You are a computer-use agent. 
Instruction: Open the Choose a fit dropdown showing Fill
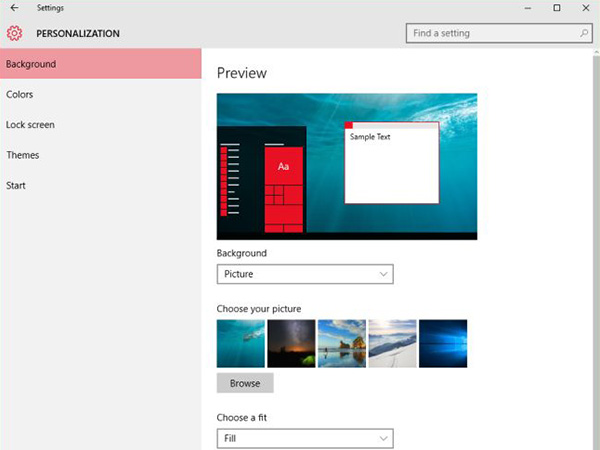tap(305, 438)
